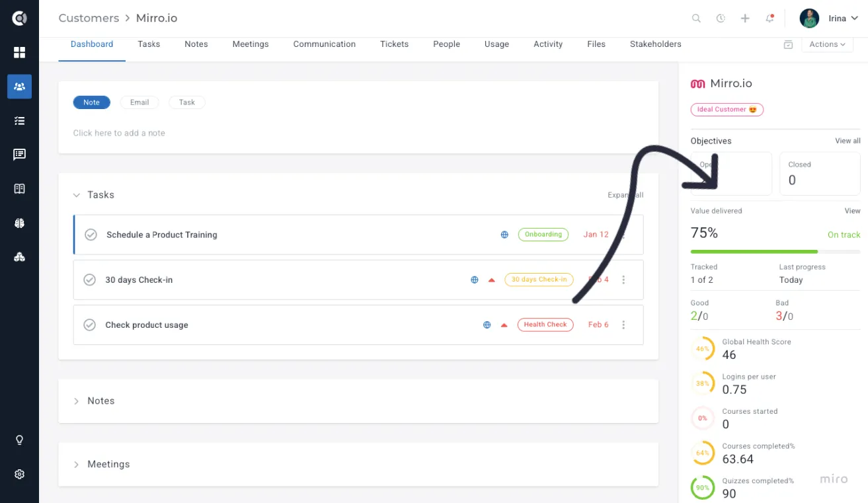Open the clock history icon in header

click(x=721, y=19)
